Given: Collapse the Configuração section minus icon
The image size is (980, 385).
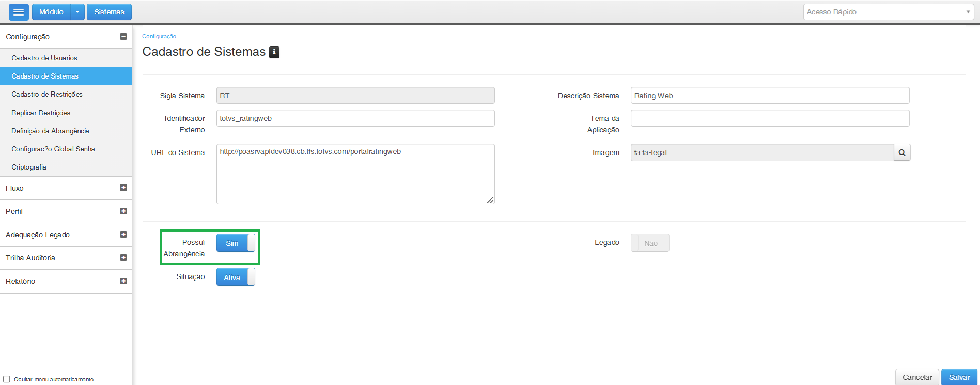Looking at the screenshot, I should pyautogui.click(x=123, y=36).
